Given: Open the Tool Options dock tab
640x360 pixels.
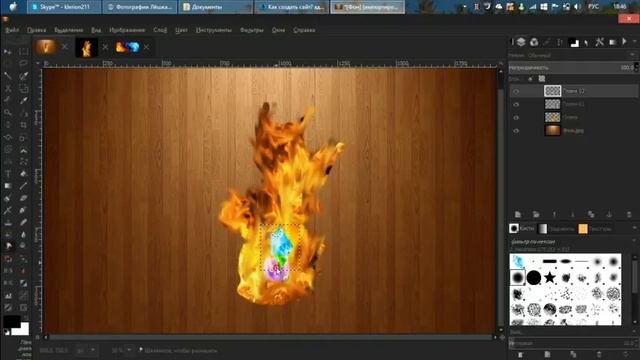Looking at the screenshot, I should point(599,42).
